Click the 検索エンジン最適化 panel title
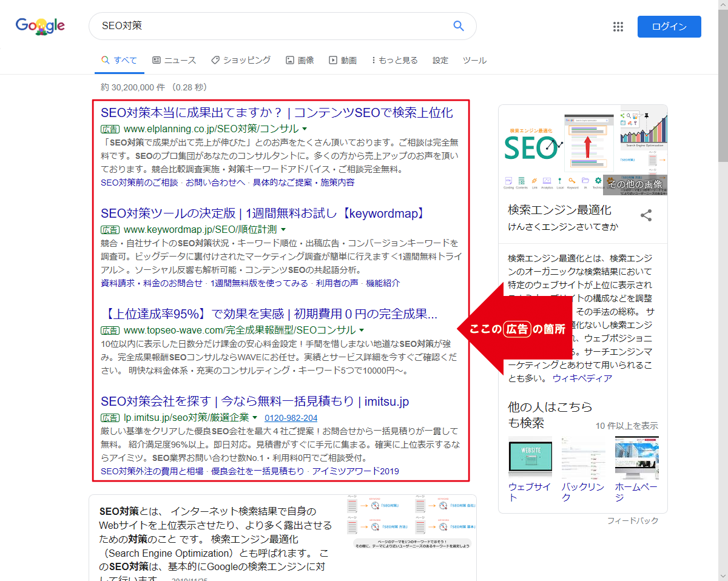Viewport: 728px width, 581px height. (560, 210)
